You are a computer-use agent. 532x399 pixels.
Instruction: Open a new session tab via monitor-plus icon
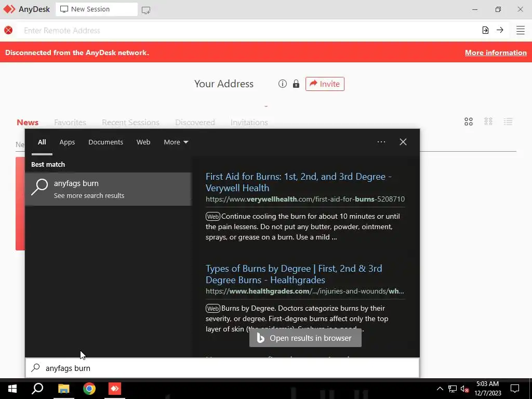[x=146, y=10]
